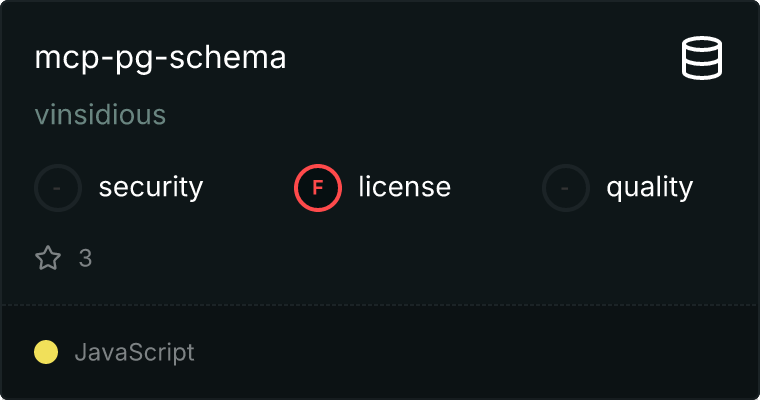
Task: Click the dashed divider above the footer
Action: [380, 304]
